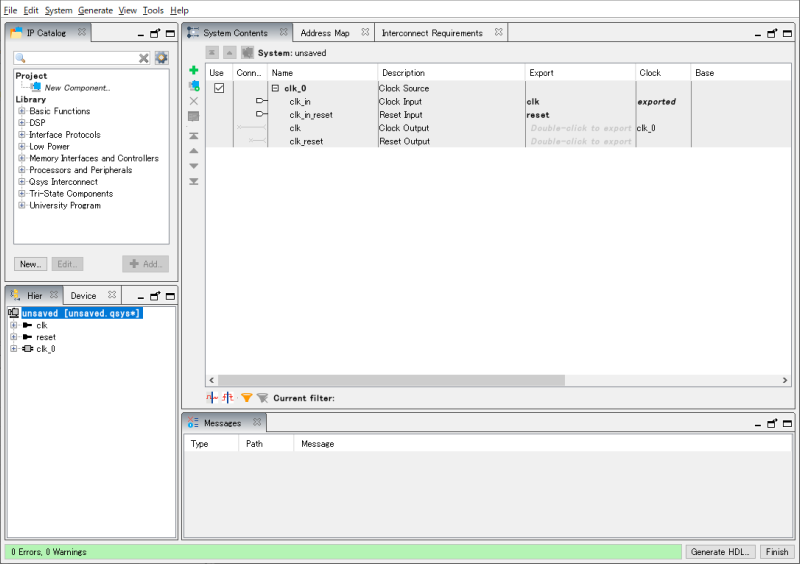
Task: Open the System menu
Action: [58, 10]
